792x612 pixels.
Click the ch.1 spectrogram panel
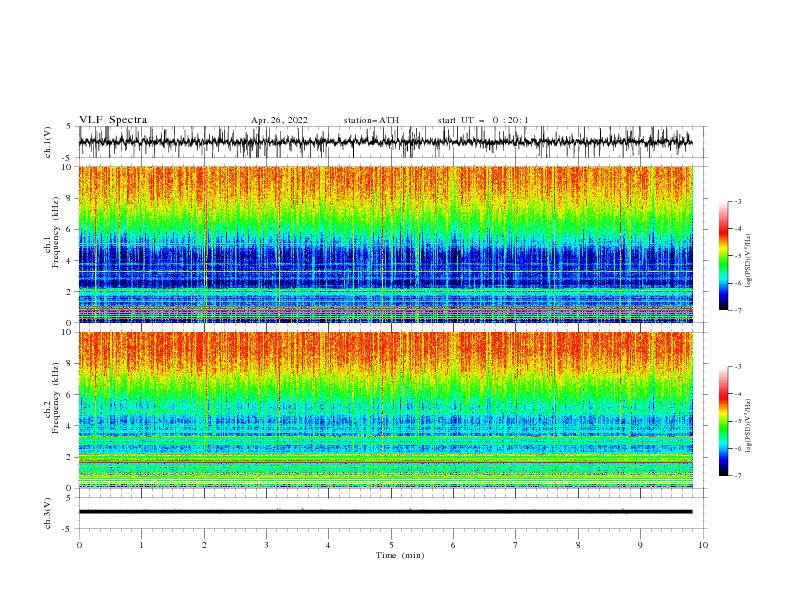[385, 244]
